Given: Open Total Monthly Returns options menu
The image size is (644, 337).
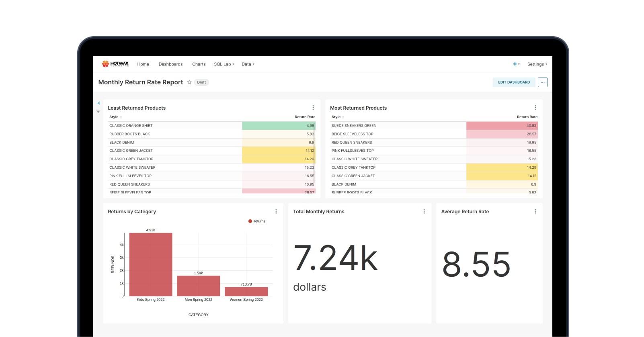Looking at the screenshot, I should pyautogui.click(x=424, y=211).
